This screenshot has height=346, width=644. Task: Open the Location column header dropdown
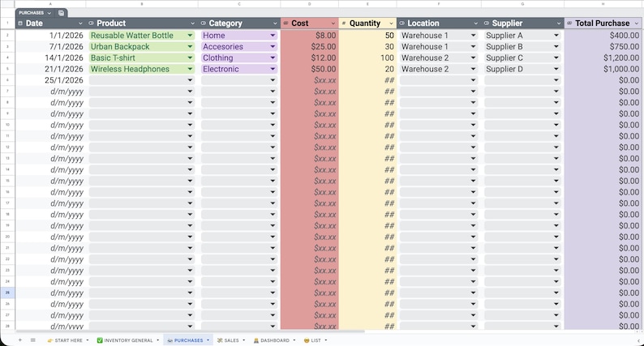tap(475, 23)
